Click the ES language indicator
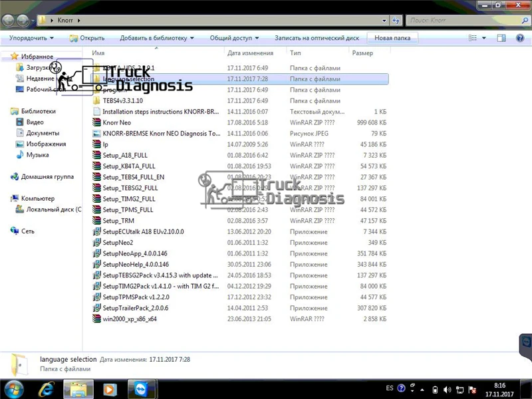The width and height of the screenshot is (532, 399). point(390,388)
